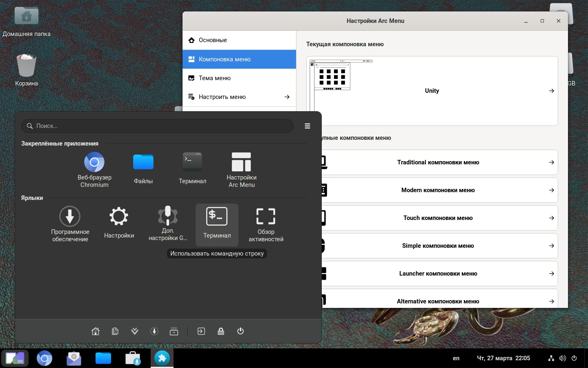Open the hamburger menu beside the search bar
The image size is (588, 368).
coord(307,126)
